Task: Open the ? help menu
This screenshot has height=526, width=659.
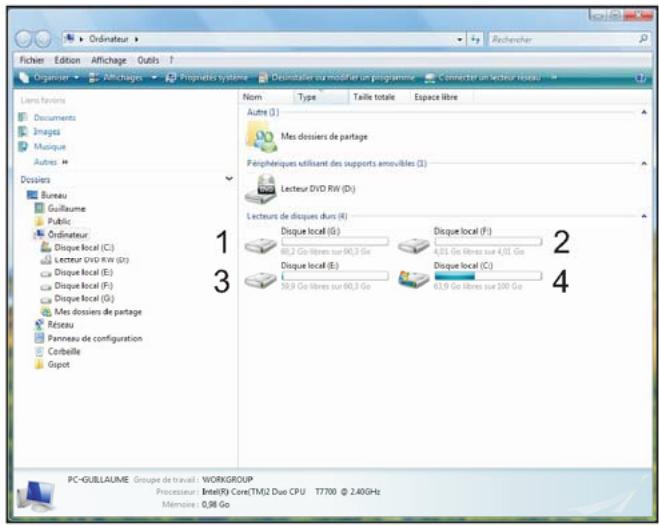Action: tap(171, 60)
